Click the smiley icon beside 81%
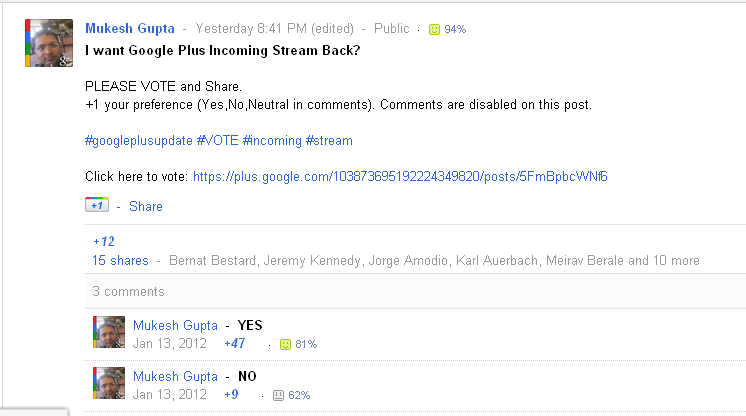Screen dimensions: 746x416 coord(285,344)
